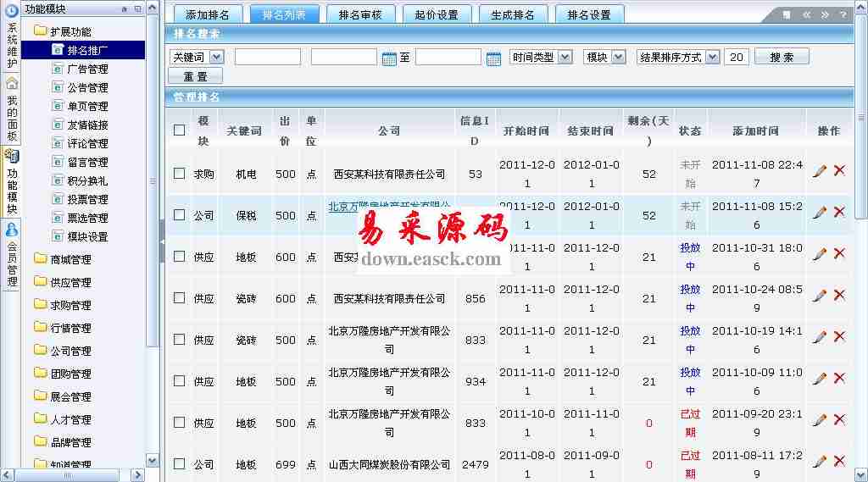The width and height of the screenshot is (868, 482).
Task: Tick the checkbox for the 求购 机电 row
Action: tap(179, 174)
